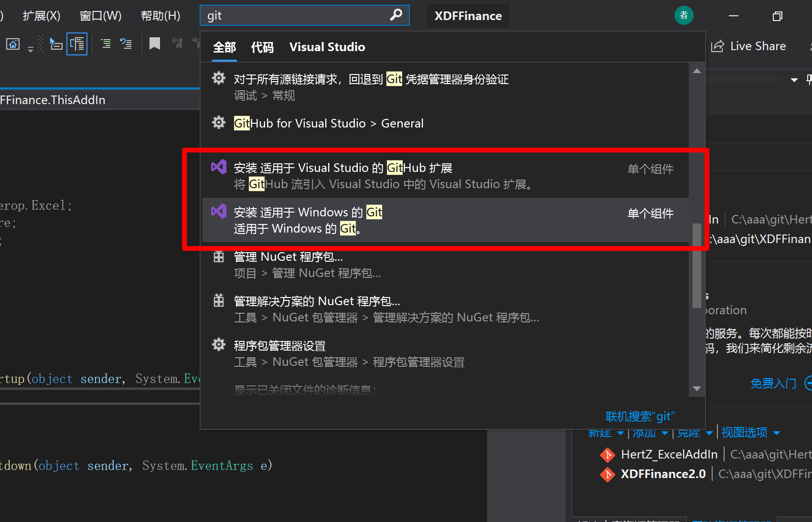Click the Live Share icon

coord(717,46)
